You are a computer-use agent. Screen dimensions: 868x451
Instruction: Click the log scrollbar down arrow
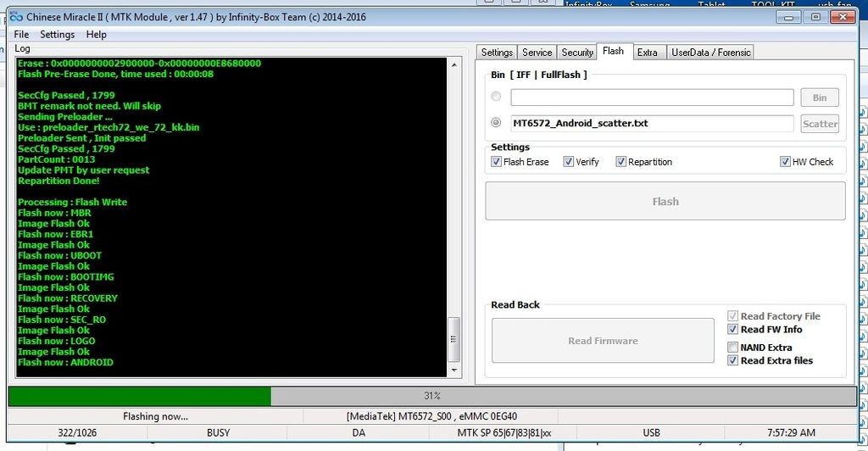tap(454, 370)
